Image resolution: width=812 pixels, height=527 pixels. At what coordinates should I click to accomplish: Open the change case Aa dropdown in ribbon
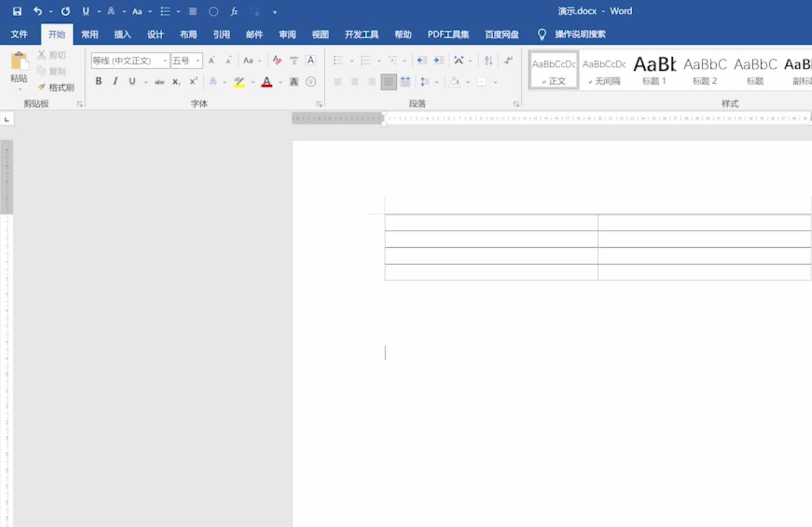252,60
